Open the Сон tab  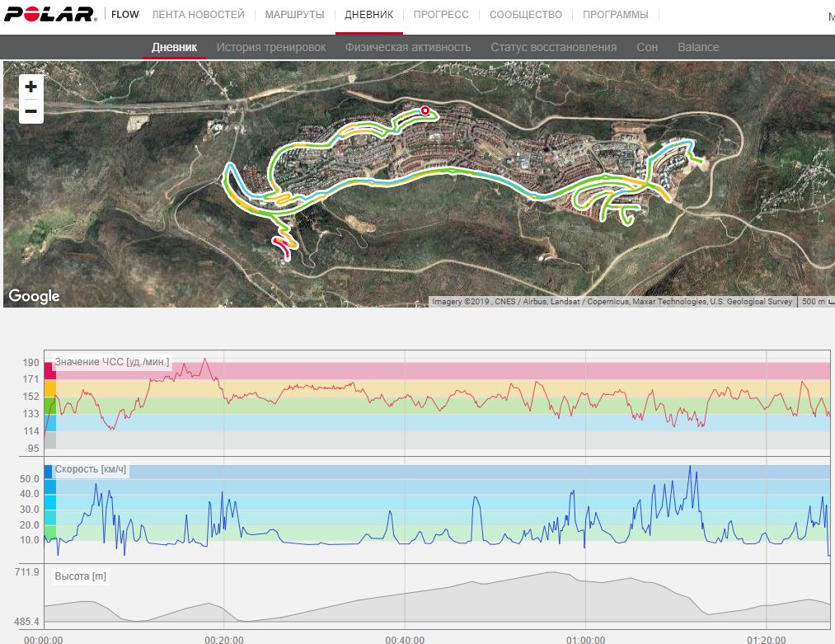(647, 47)
